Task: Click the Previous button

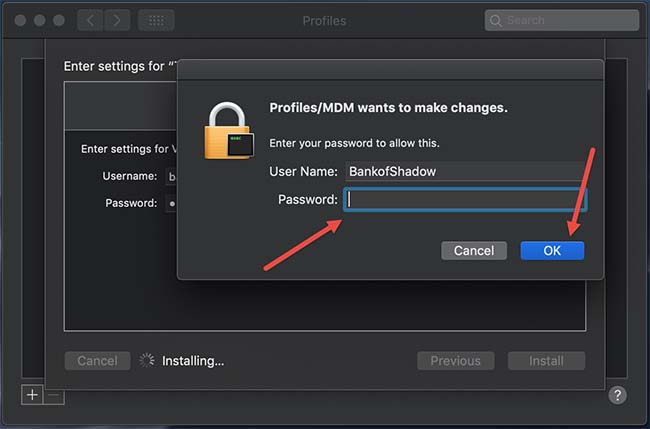Action: coord(456,361)
